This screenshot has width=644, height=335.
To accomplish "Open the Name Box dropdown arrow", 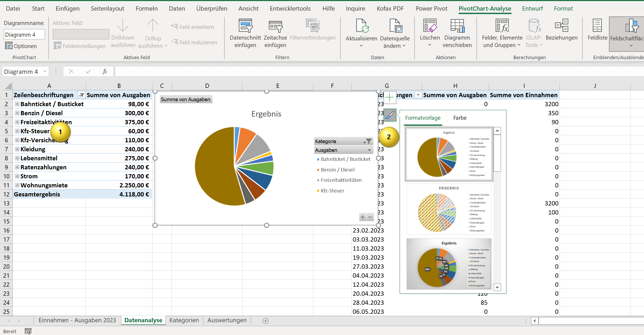I will (x=45, y=71).
